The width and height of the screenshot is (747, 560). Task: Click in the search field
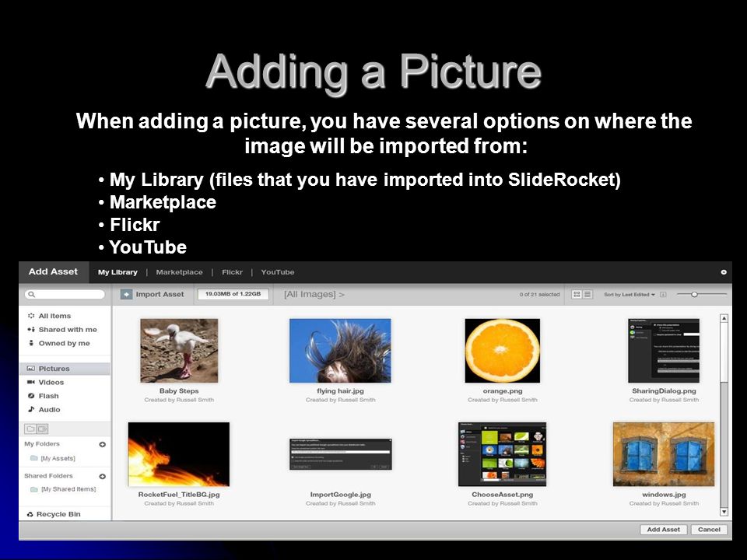tap(65, 294)
